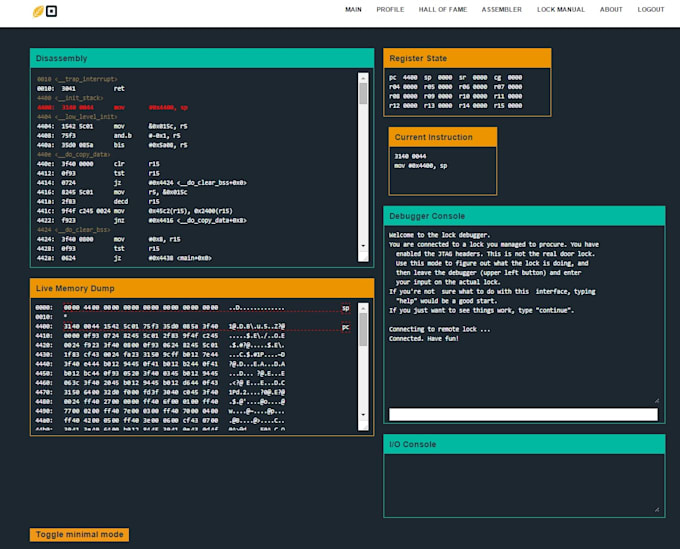
Task: Click the Logout link
Action: click(x=650, y=9)
